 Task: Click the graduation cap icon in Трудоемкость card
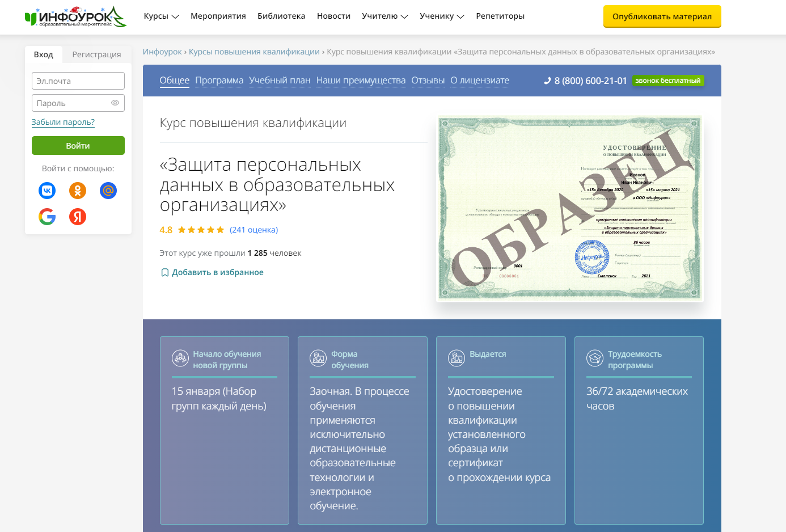click(595, 358)
